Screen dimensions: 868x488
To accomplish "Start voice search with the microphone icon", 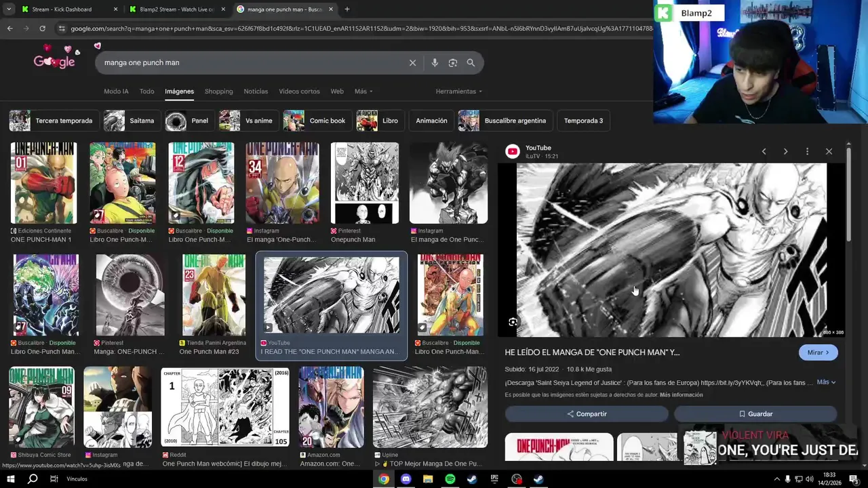I will click(435, 62).
